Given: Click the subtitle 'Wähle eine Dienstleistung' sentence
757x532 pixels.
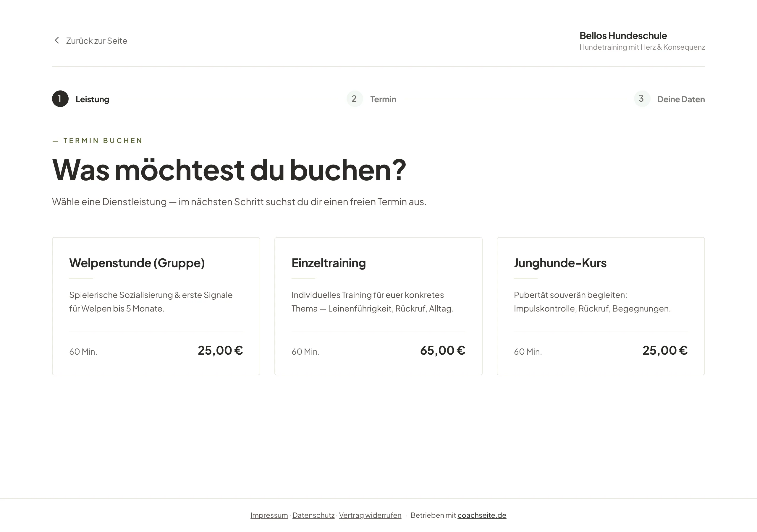Looking at the screenshot, I should [239, 202].
